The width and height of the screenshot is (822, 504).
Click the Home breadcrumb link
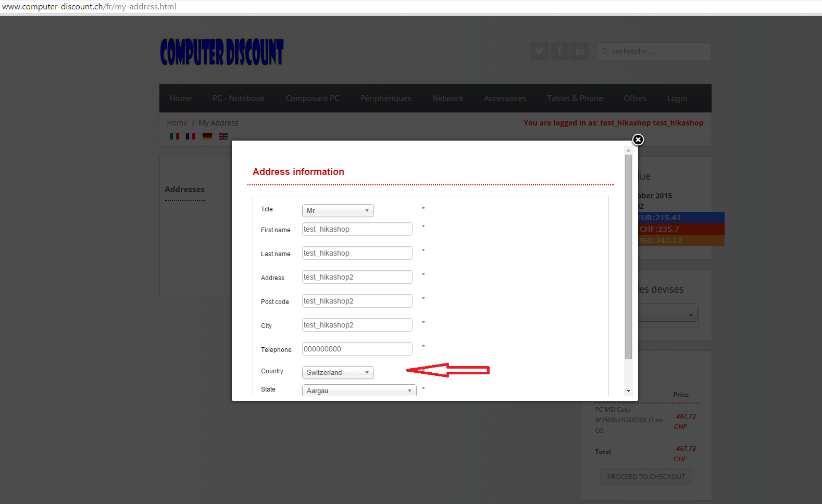(x=177, y=123)
